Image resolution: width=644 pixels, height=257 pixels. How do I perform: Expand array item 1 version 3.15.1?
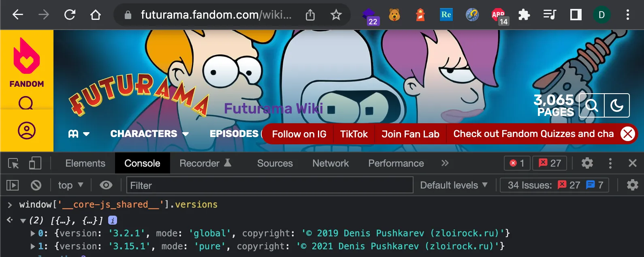click(32, 246)
